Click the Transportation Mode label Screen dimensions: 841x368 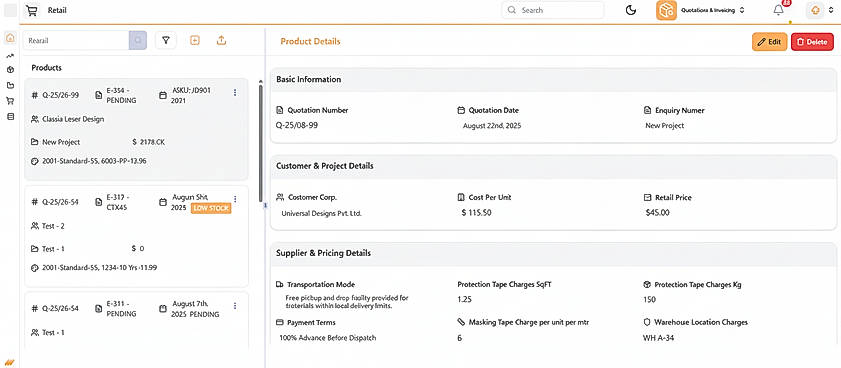[321, 284]
